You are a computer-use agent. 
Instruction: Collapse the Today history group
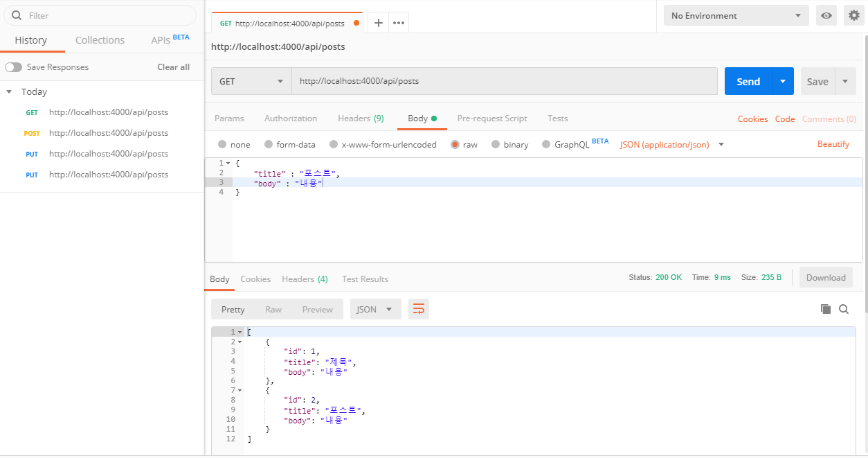click(9, 91)
